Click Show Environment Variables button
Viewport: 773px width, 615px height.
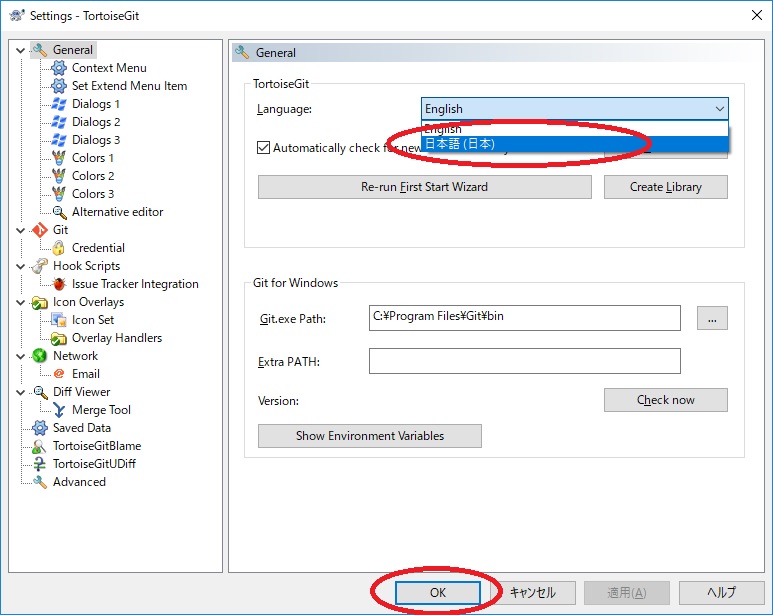tap(370, 436)
